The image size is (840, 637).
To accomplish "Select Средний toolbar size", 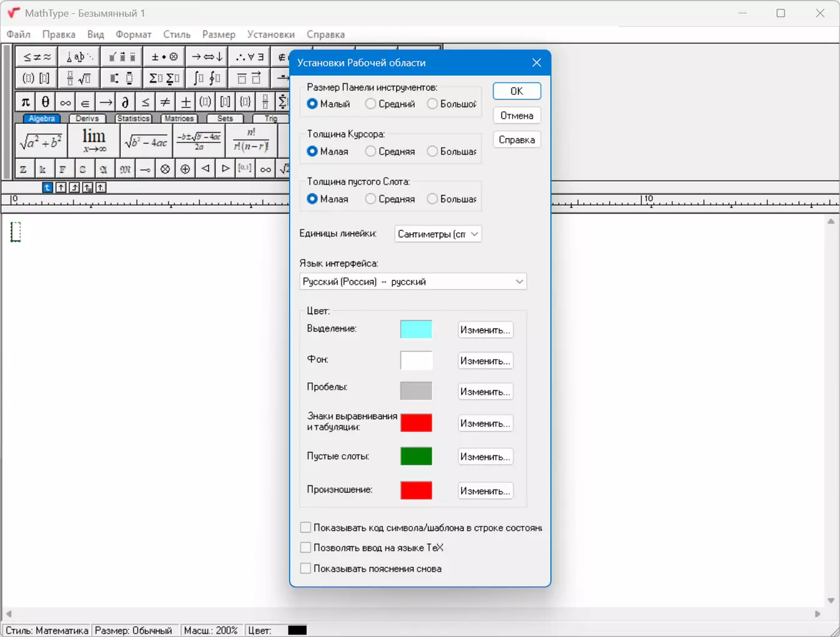I will [x=390, y=104].
